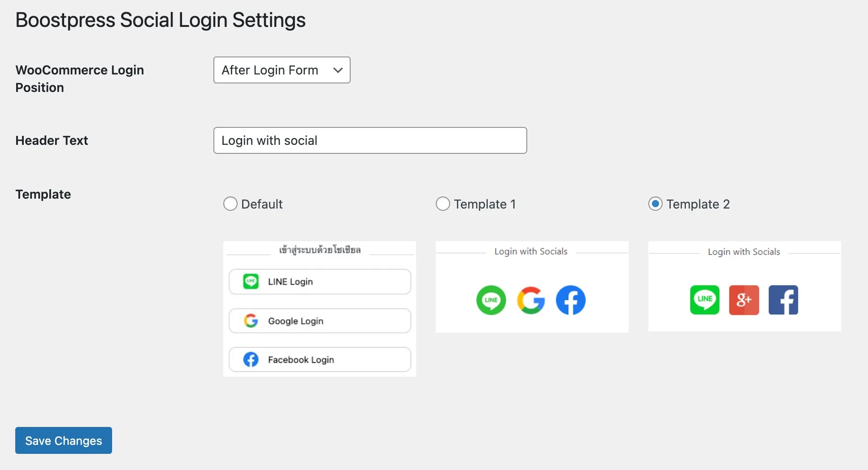Click the red Google Plus icon
868x470 pixels.
click(744, 300)
